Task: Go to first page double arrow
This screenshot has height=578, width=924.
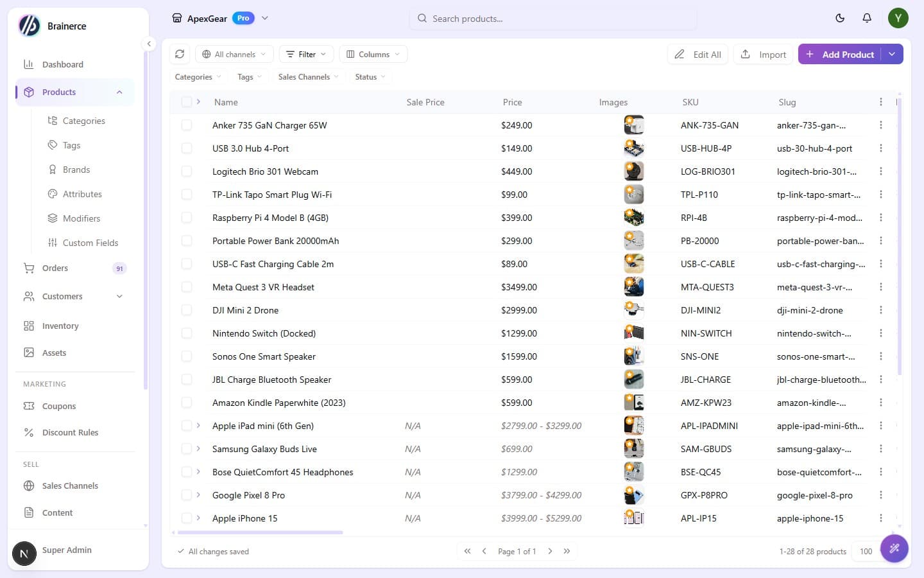Action: pos(467,551)
